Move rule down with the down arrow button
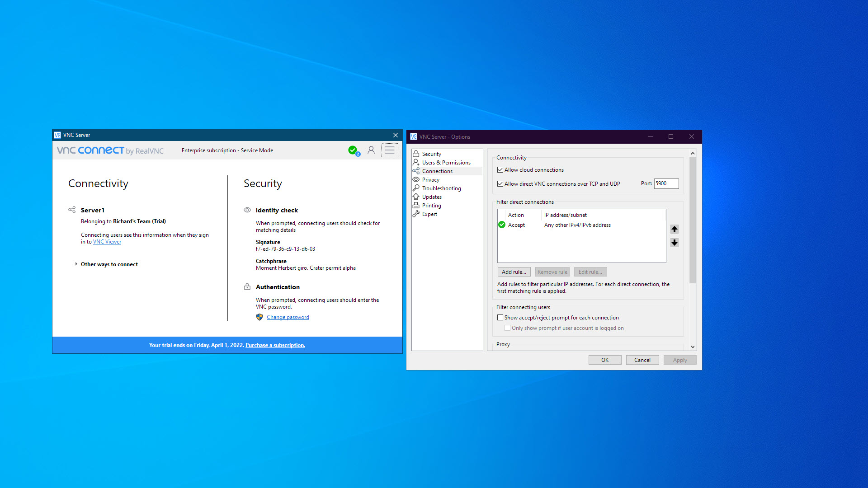Viewport: 868px width, 488px height. pyautogui.click(x=675, y=243)
